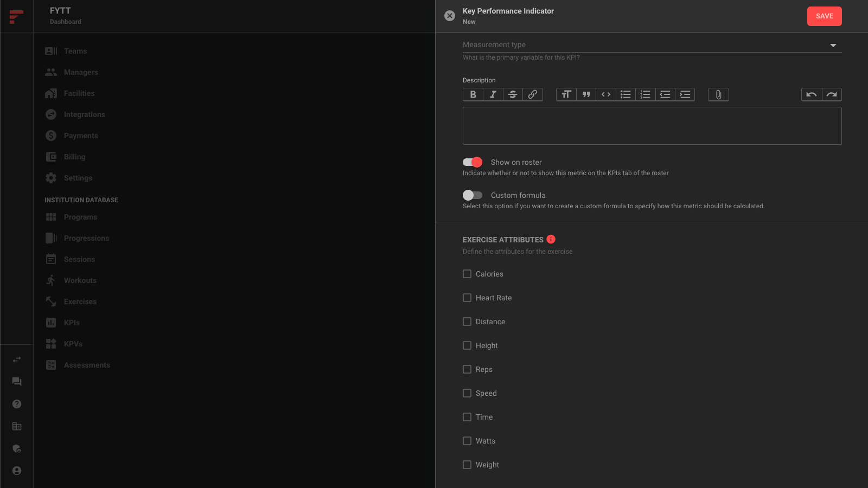Toggle heading text size button

coord(566,94)
